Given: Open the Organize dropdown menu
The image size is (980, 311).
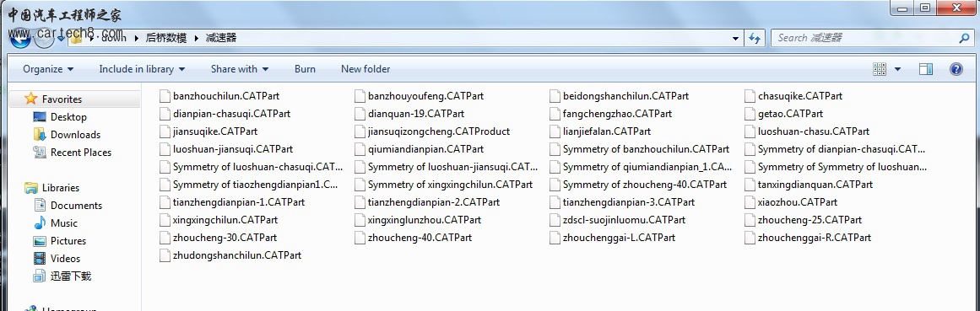Looking at the screenshot, I should tap(48, 69).
